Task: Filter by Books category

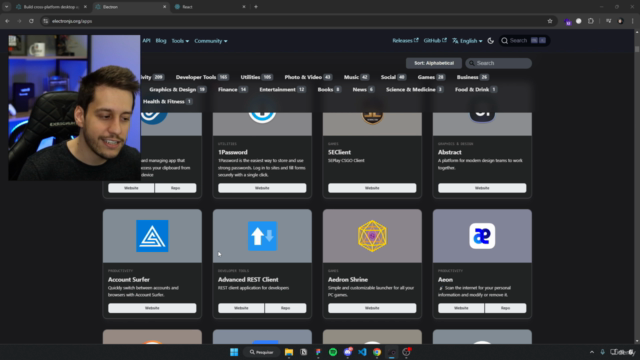Action: click(329, 89)
